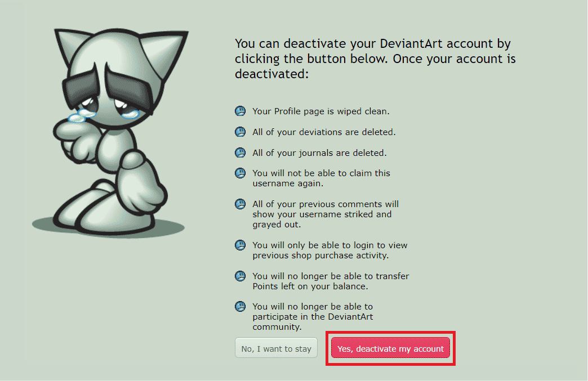The image size is (588, 381).
Task: Click the sad face icon beside 'previous comments will show'
Action: 240,204
